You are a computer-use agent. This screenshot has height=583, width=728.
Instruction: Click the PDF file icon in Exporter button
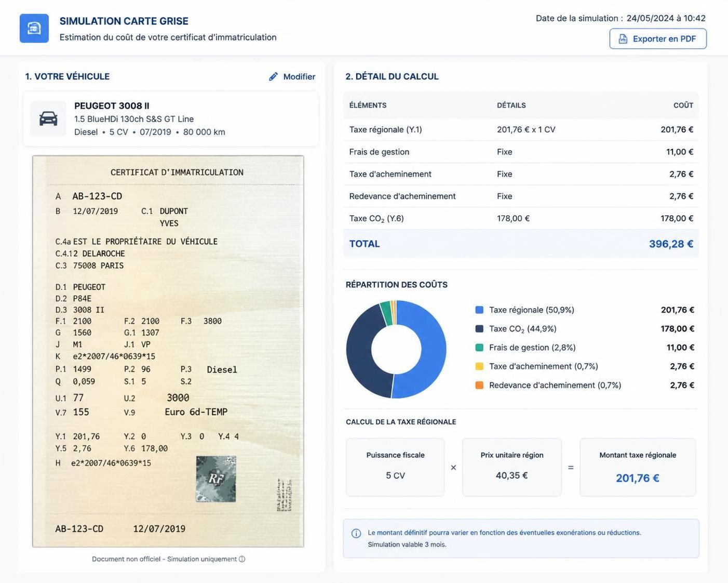623,39
